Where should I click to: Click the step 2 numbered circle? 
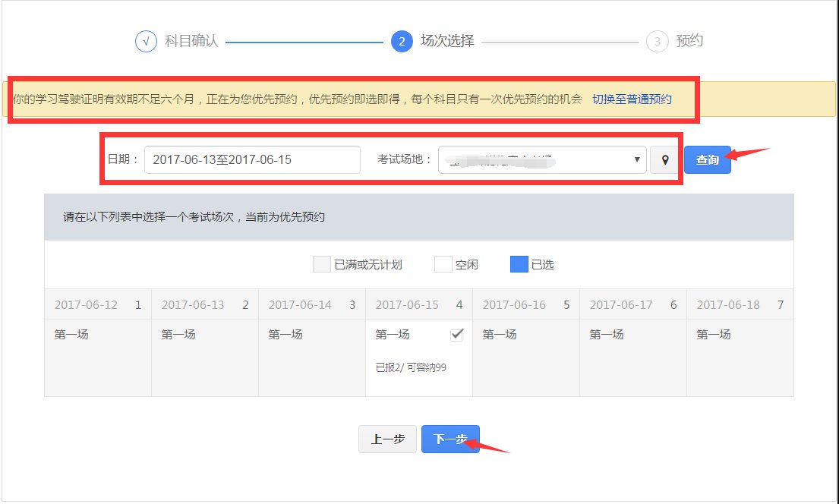coord(402,41)
